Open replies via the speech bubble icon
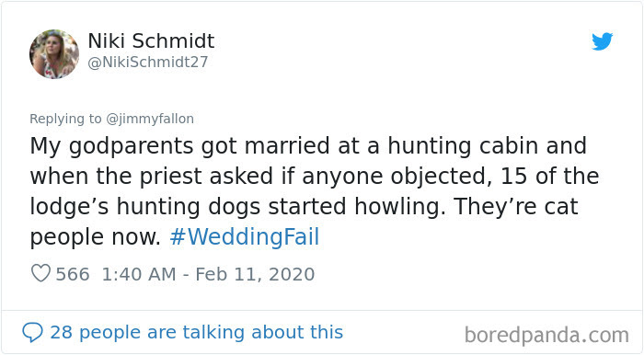Image resolution: width=644 pixels, height=355 pixels. pos(32,332)
